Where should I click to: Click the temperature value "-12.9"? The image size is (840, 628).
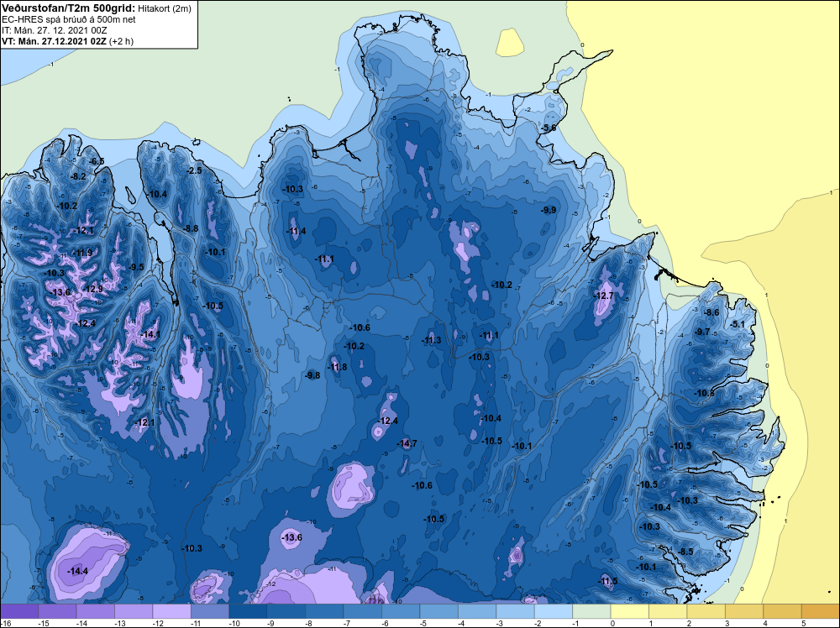pyautogui.click(x=92, y=289)
